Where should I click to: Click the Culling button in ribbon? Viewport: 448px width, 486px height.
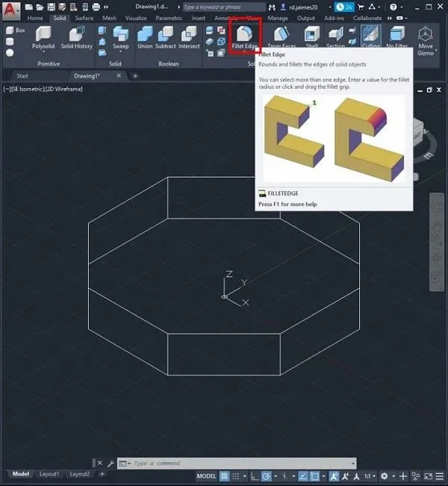point(370,36)
